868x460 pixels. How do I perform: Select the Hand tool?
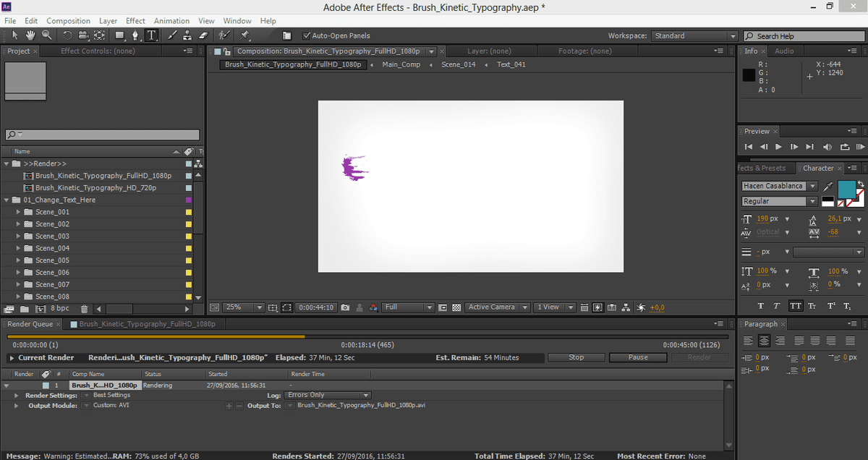(x=30, y=35)
